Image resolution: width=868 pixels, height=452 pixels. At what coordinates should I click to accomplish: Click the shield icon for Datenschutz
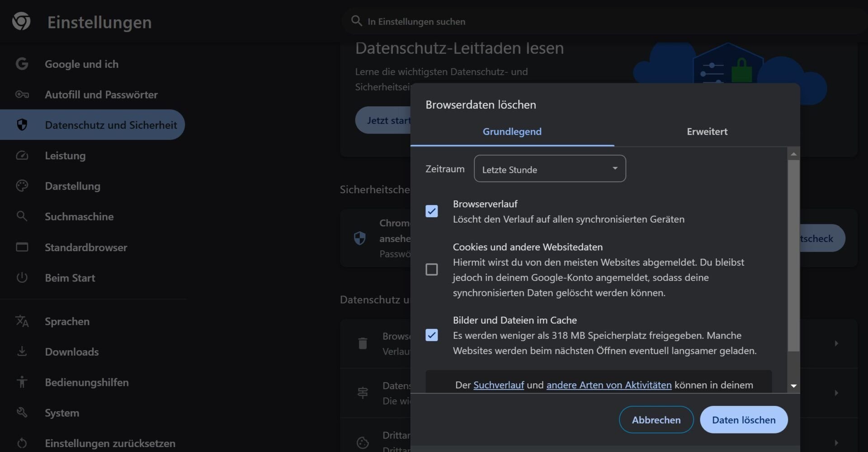[22, 124]
